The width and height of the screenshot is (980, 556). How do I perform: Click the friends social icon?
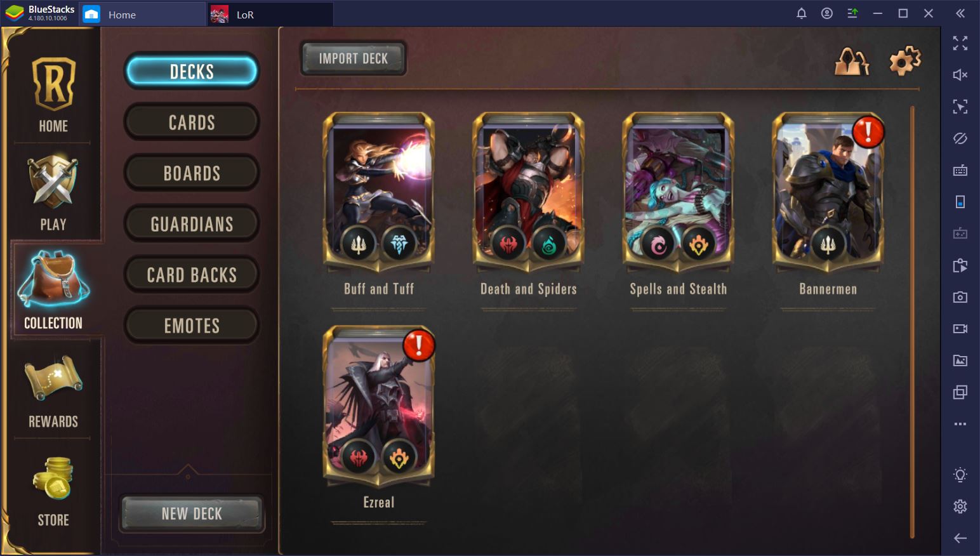click(x=851, y=62)
